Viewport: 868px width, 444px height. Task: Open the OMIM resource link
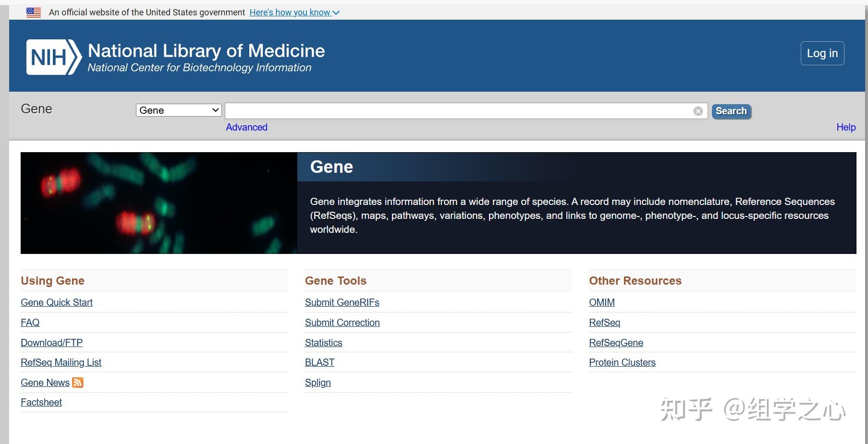pyautogui.click(x=601, y=302)
